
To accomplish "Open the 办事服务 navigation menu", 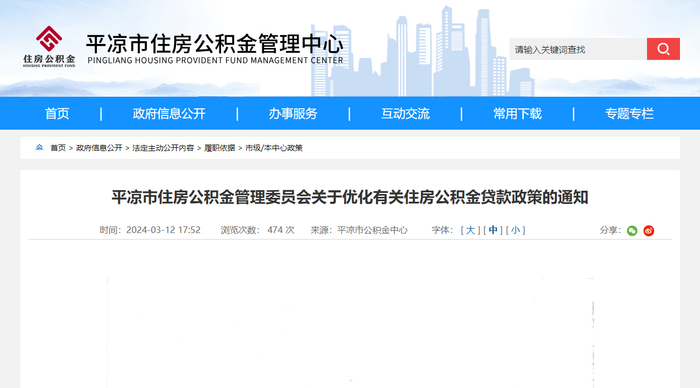I will coord(293,113).
